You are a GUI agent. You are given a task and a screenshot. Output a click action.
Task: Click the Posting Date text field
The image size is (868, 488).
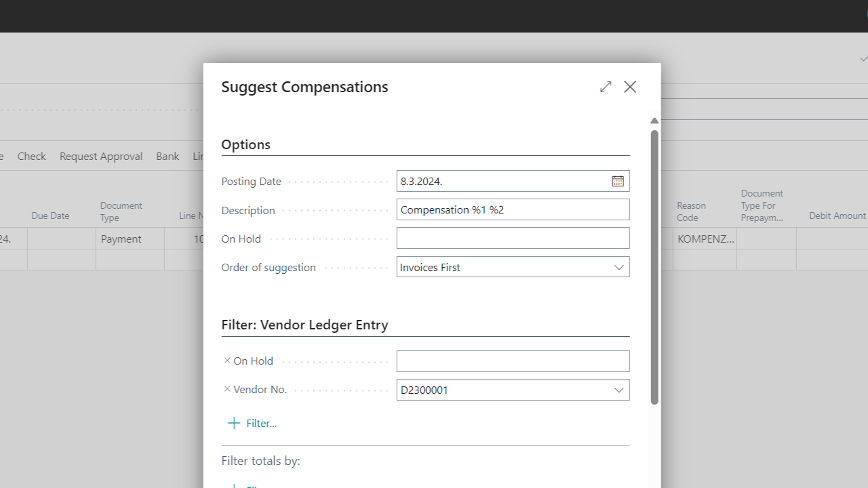[x=502, y=181]
